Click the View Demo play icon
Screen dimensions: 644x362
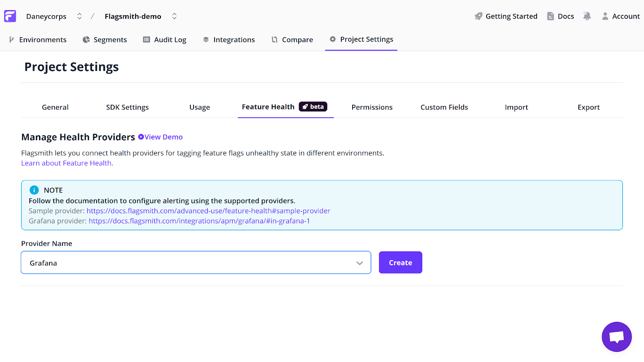tap(141, 137)
